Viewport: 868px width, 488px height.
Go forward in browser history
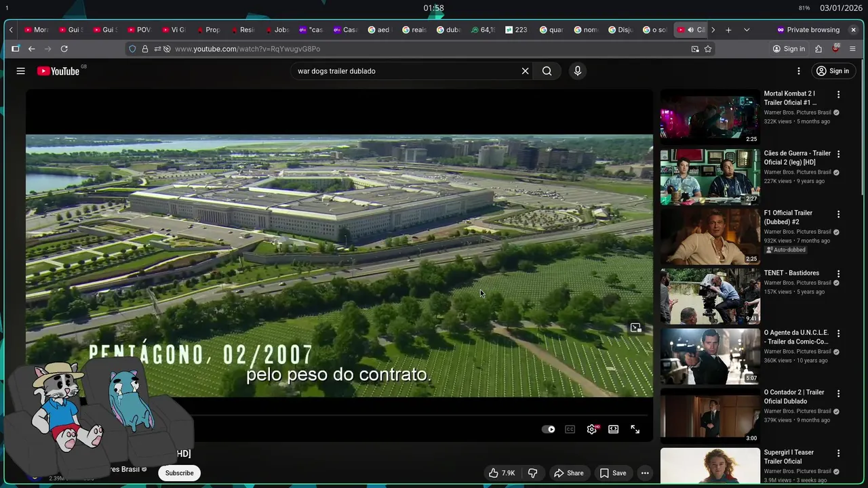click(x=47, y=49)
